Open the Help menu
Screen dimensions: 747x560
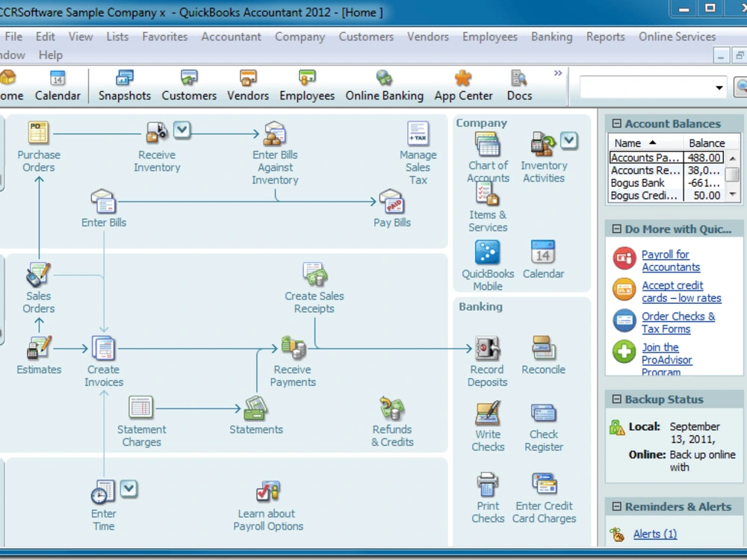click(51, 55)
